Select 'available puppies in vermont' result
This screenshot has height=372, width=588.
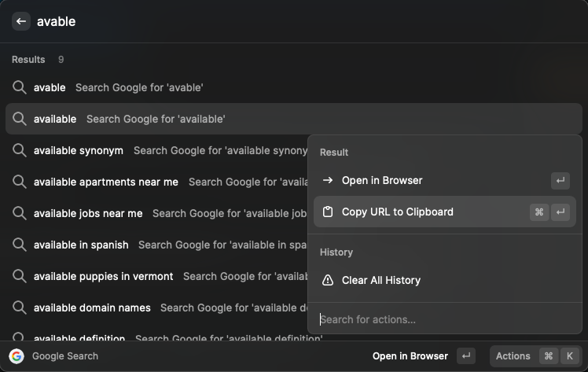156,276
